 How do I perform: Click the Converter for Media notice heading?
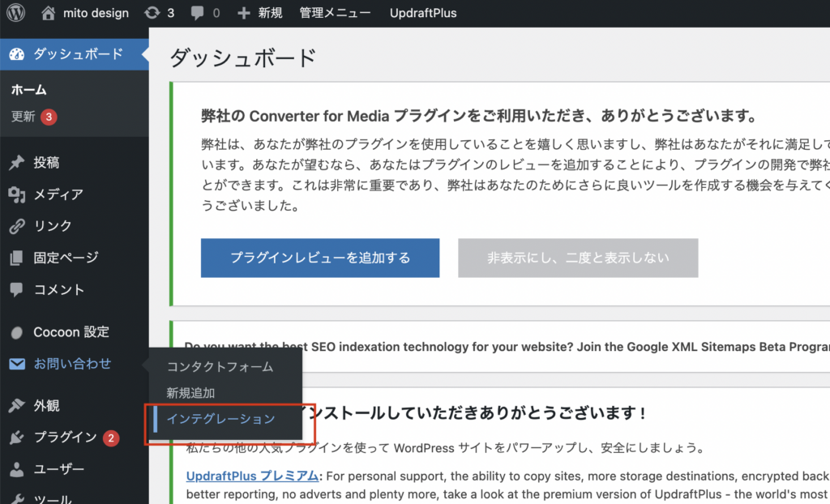tap(481, 115)
